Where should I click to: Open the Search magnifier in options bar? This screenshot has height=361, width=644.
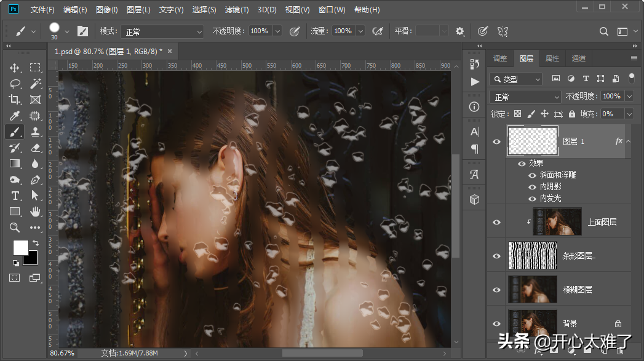(x=603, y=31)
